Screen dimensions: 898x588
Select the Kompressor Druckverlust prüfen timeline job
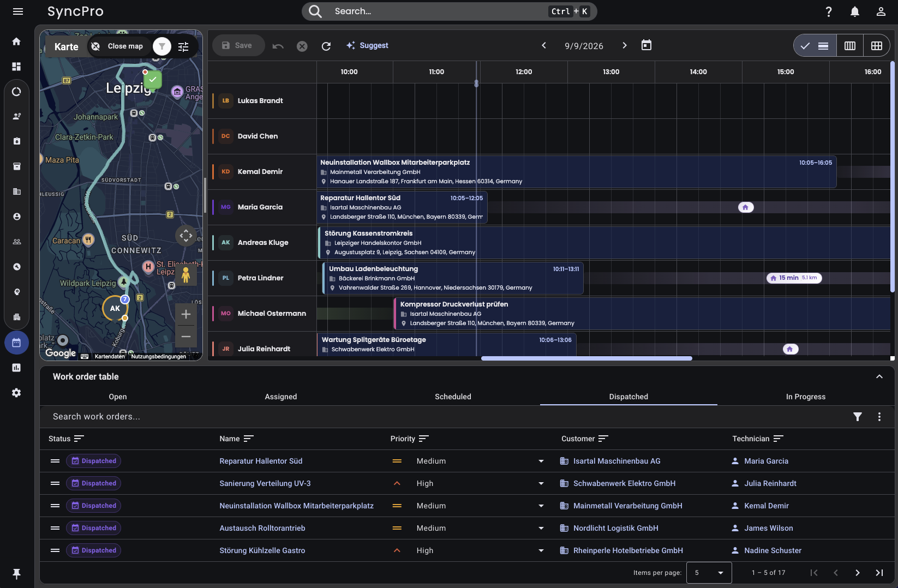point(642,314)
